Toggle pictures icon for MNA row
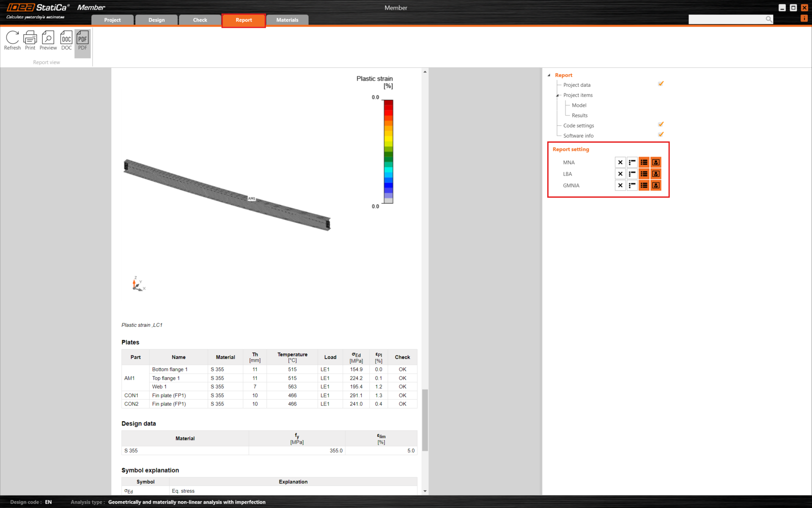812x508 pixels. (x=656, y=162)
